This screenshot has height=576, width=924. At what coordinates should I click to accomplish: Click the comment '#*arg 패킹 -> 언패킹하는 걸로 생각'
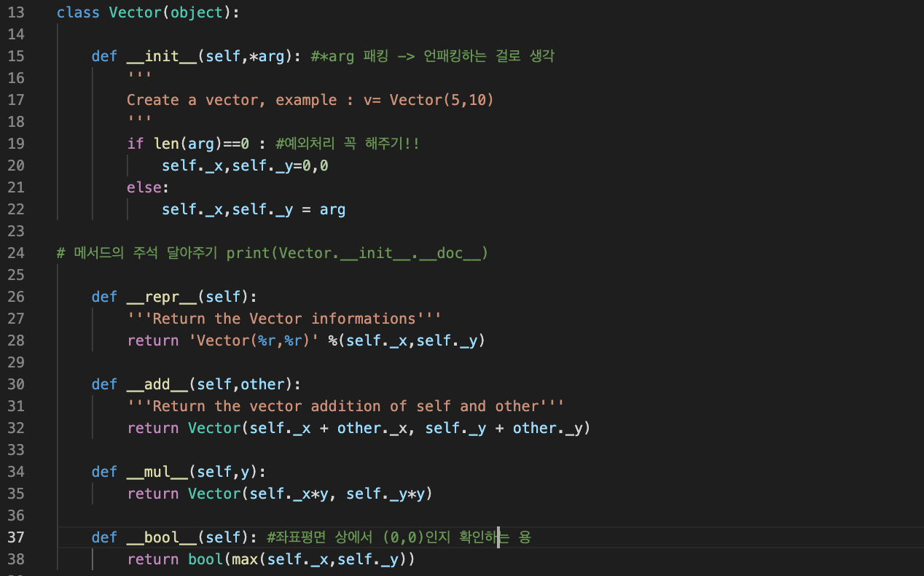(x=432, y=56)
